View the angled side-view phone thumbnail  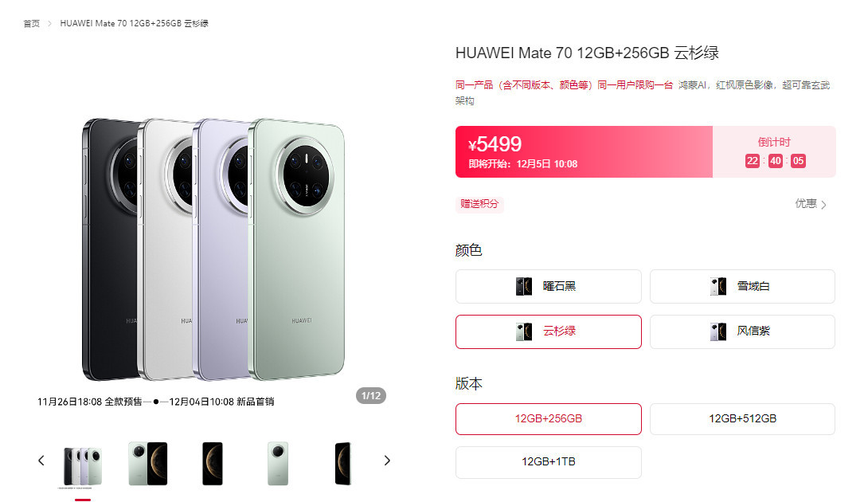click(343, 464)
